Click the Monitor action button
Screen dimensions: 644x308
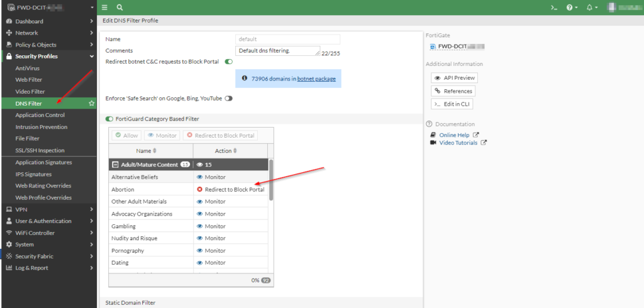pyautogui.click(x=162, y=135)
